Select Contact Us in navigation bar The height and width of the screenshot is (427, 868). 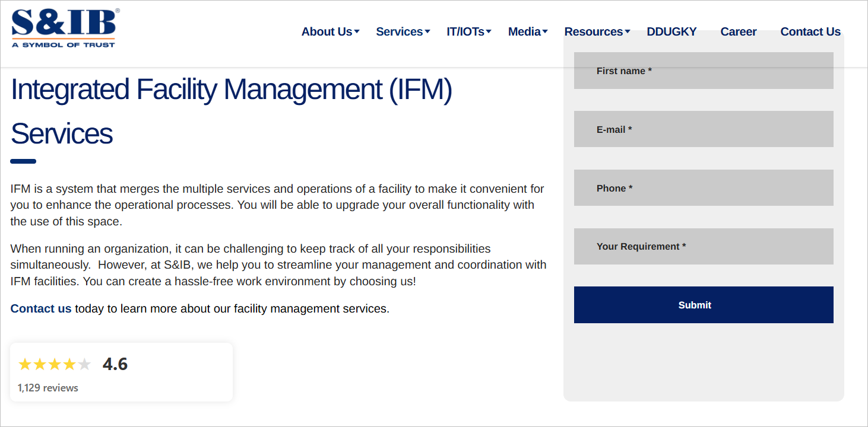coord(810,32)
